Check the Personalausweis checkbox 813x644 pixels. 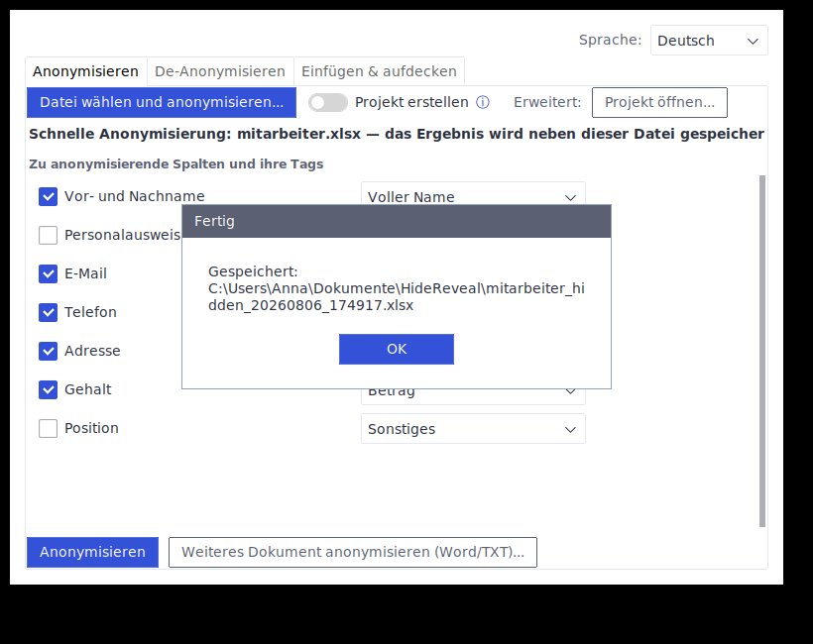[x=49, y=235]
